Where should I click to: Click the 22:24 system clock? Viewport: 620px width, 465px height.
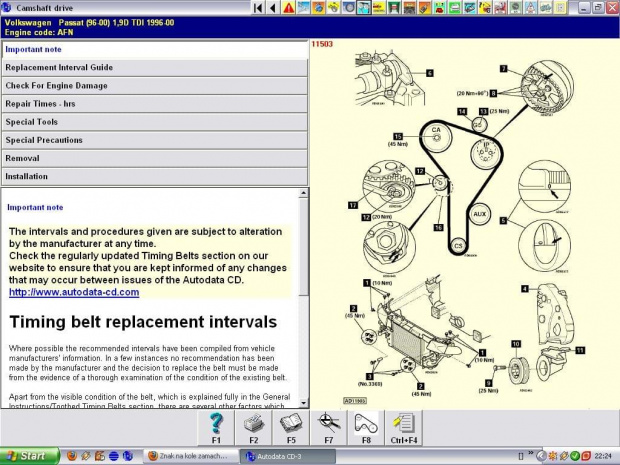coord(603,456)
